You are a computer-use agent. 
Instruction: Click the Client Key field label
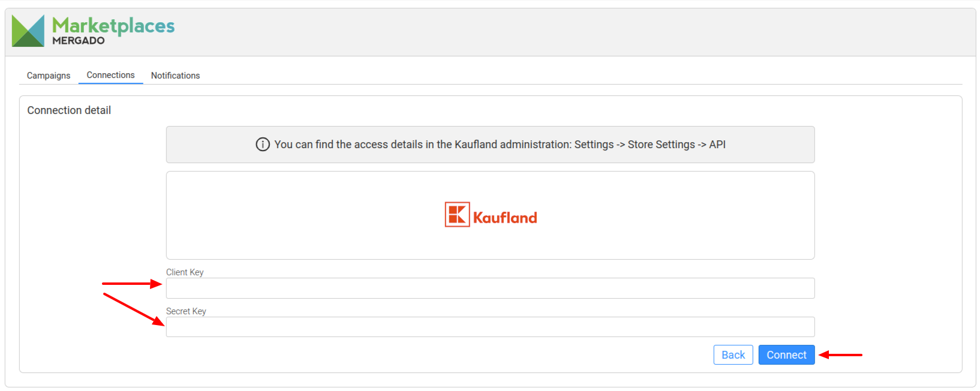185,272
